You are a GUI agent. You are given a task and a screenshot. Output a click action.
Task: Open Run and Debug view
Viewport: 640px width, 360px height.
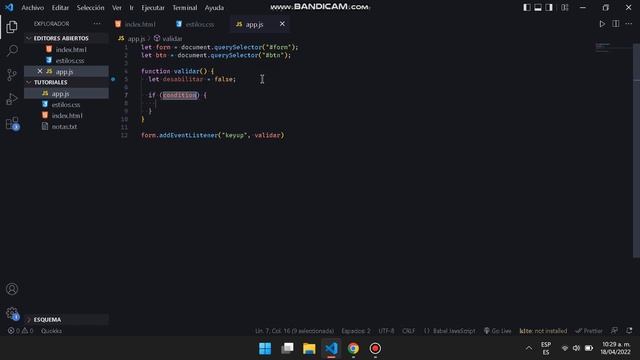click(12, 99)
